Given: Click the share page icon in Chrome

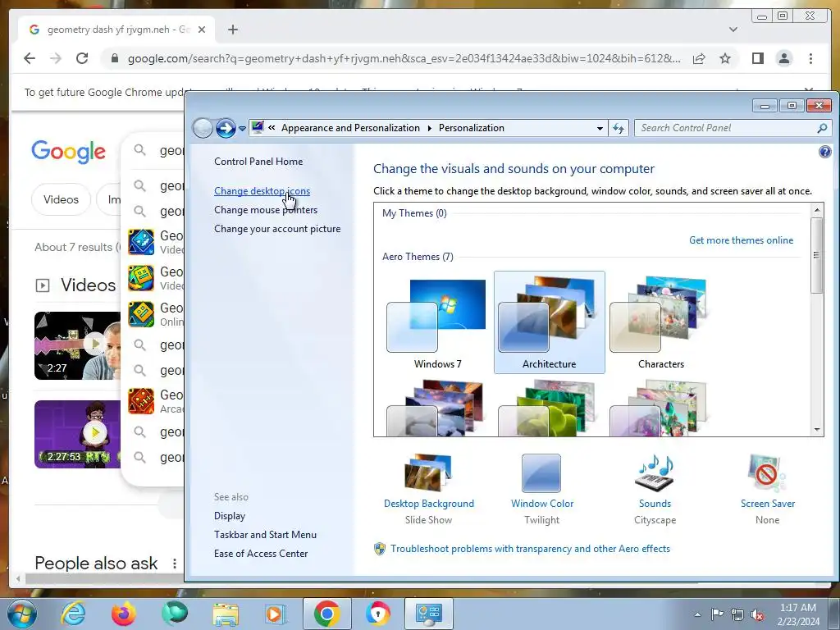Looking at the screenshot, I should pos(699,58).
